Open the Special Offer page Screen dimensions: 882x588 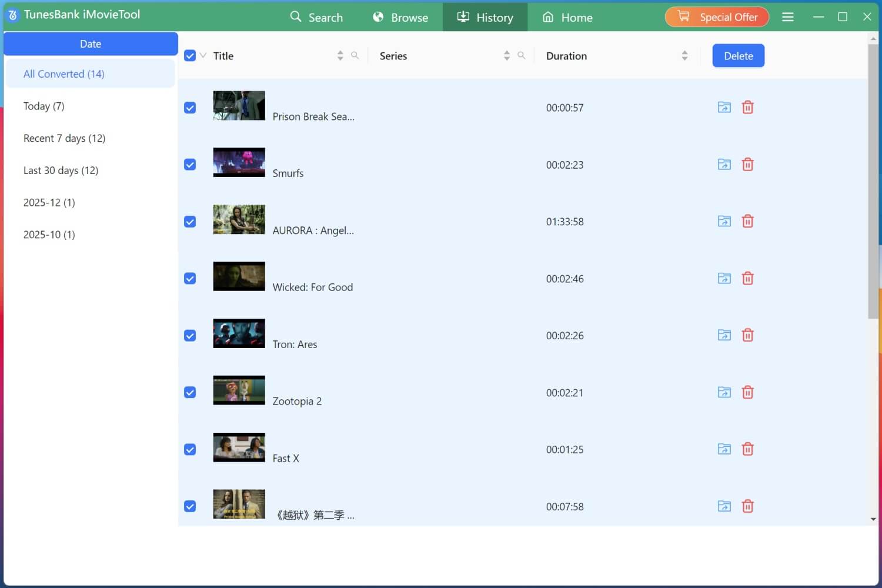717,17
